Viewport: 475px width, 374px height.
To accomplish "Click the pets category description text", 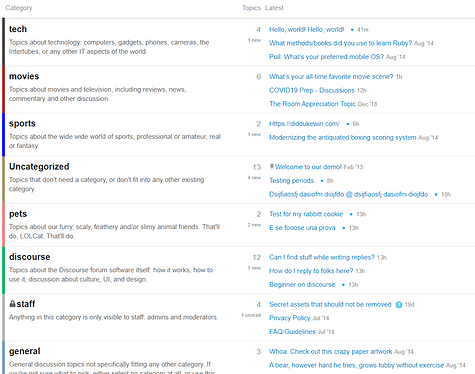I will (114, 232).
